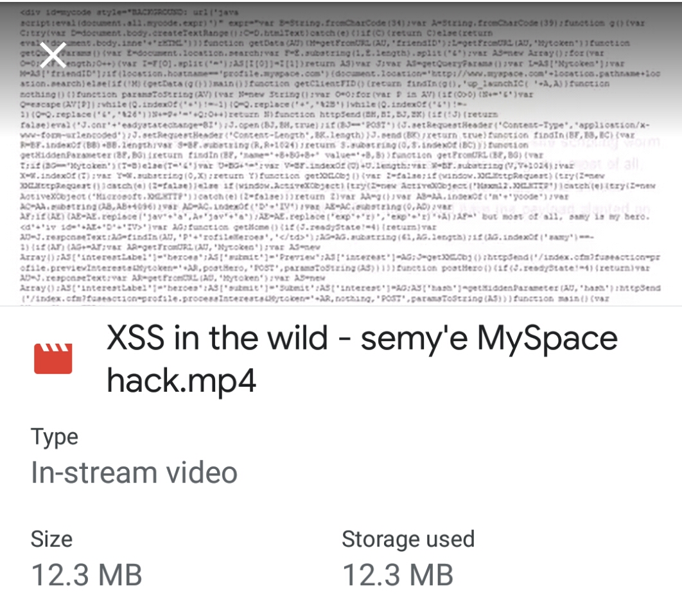682x616 pixels.
Task: Click the 'Size' label
Action: pos(51,539)
